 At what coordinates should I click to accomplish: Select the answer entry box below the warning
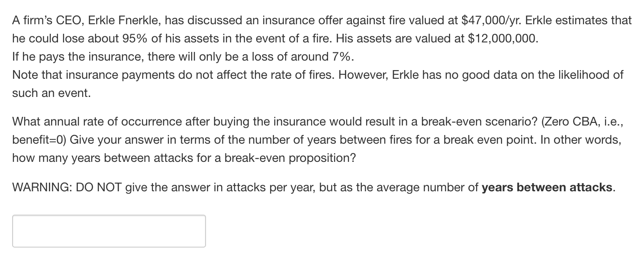108,231
